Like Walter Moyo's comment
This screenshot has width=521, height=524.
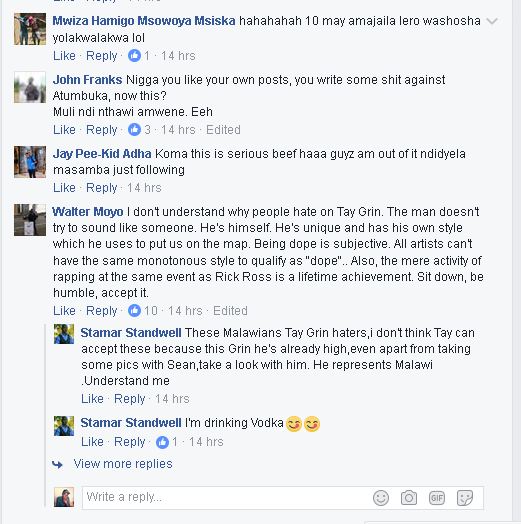64,311
